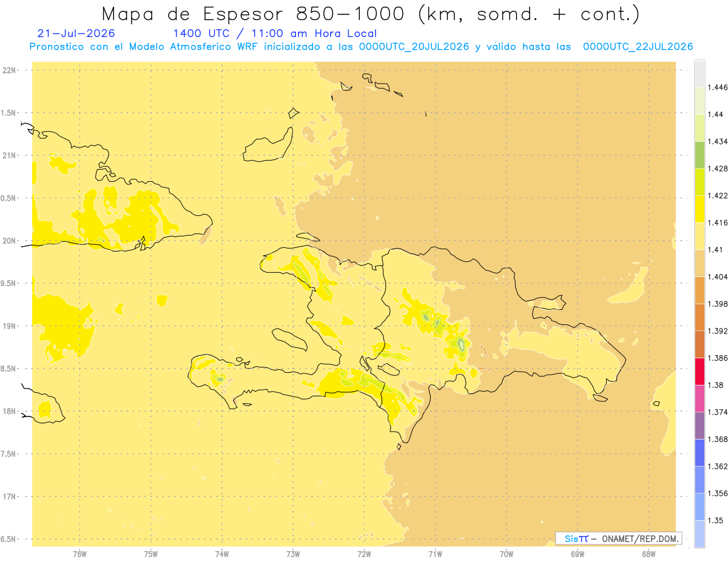The image size is (728, 562).
Task: Click the tan 1.404–1.41 colorbar swatch
Action: [699, 263]
